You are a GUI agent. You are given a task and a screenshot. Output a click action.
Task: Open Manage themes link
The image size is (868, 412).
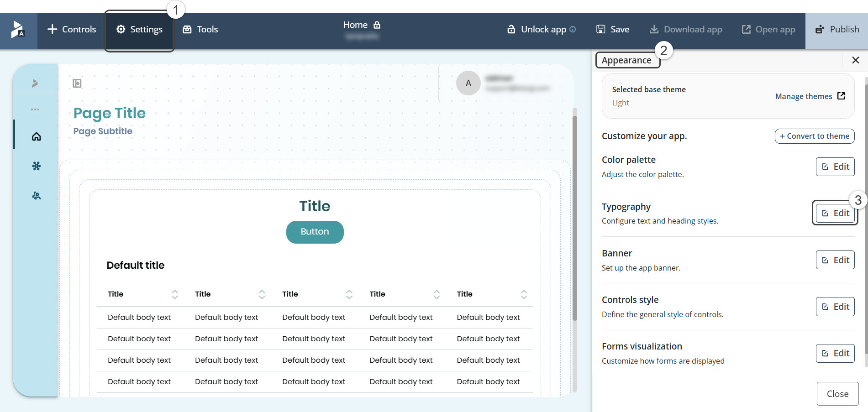(810, 96)
